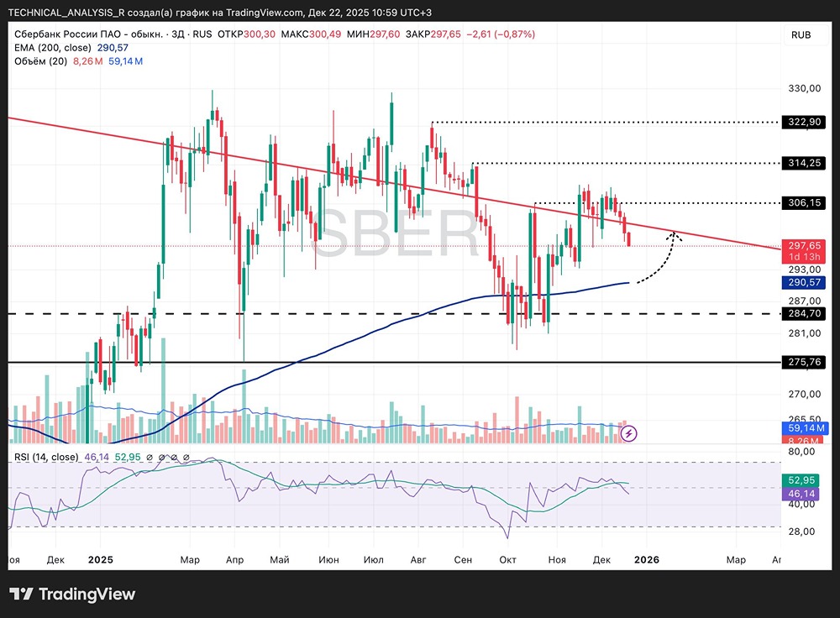This screenshot has height=618, width=840.
Task: Click the price change −2,61 (−0,87%)
Action: (x=501, y=34)
